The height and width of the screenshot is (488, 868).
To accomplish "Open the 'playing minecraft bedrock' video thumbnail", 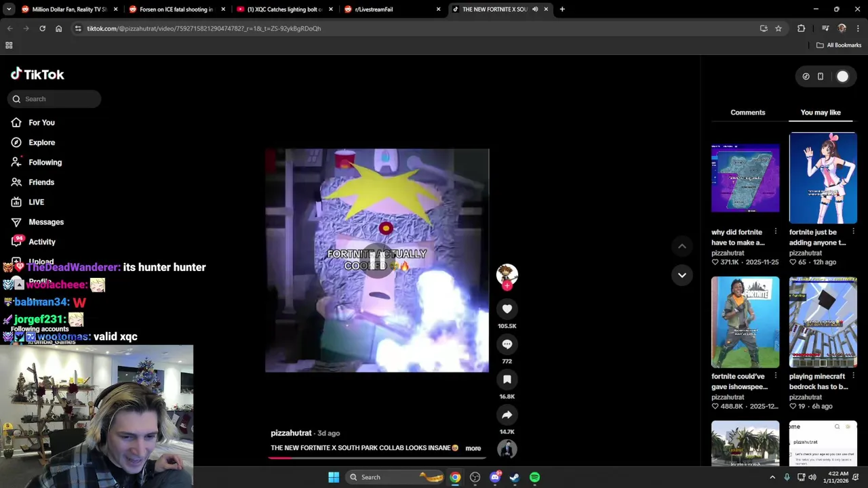I will [823, 322].
